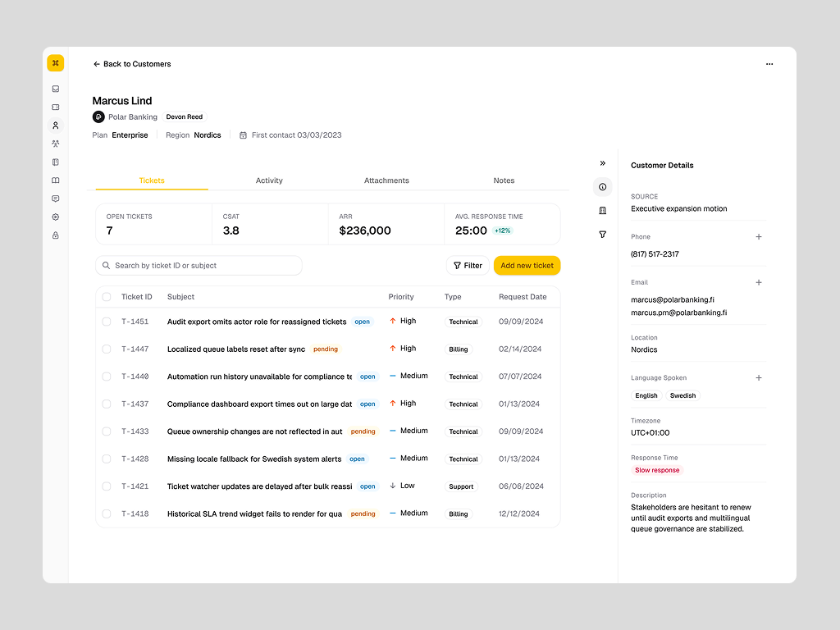Open the knowledge base book icon
Screen dimensions: 840x630
[55, 180]
